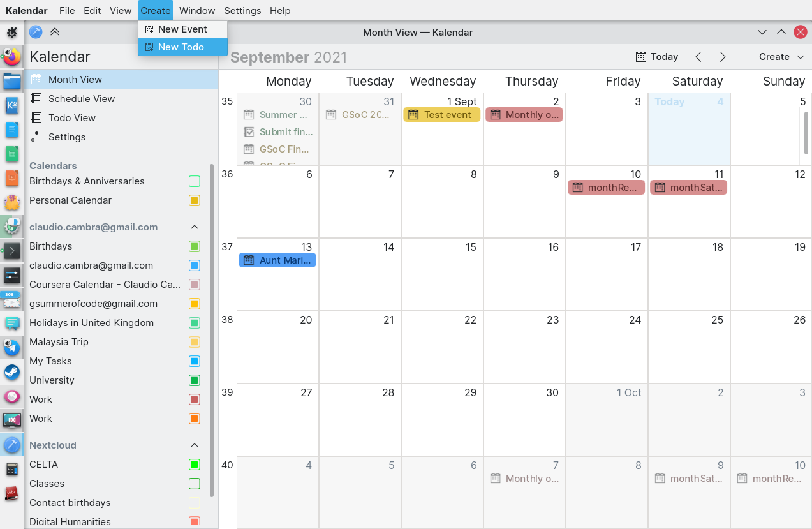
Task: Click the todo check icon on Submit fin... entry
Action: 249,132
